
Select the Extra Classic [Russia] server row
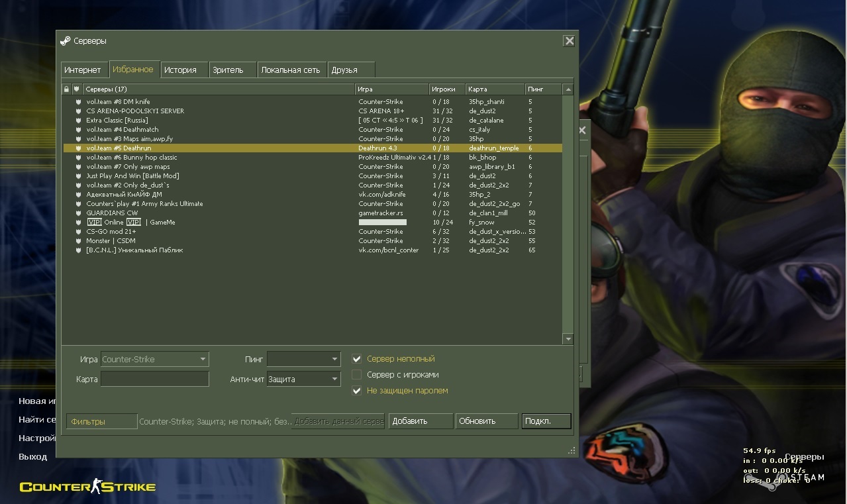[313, 121]
